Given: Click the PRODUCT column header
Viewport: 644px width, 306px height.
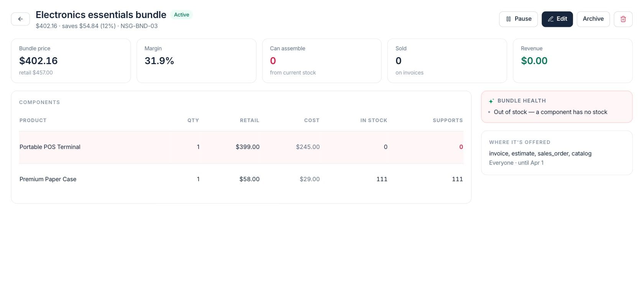Looking at the screenshot, I should tap(33, 121).
